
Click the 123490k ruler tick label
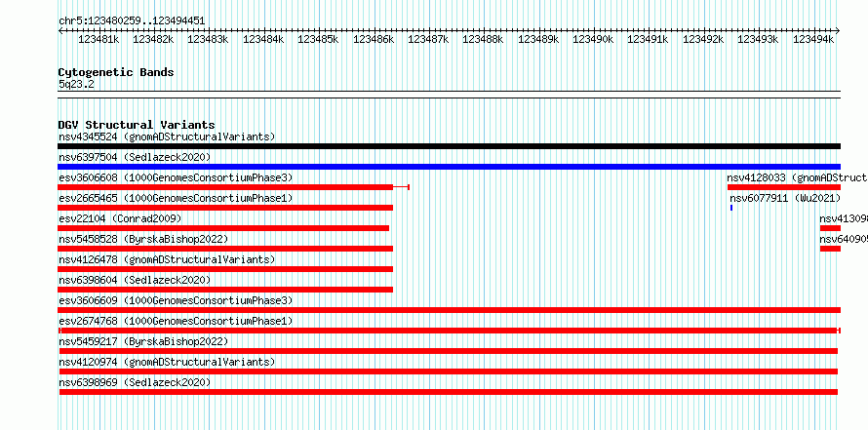(x=593, y=39)
